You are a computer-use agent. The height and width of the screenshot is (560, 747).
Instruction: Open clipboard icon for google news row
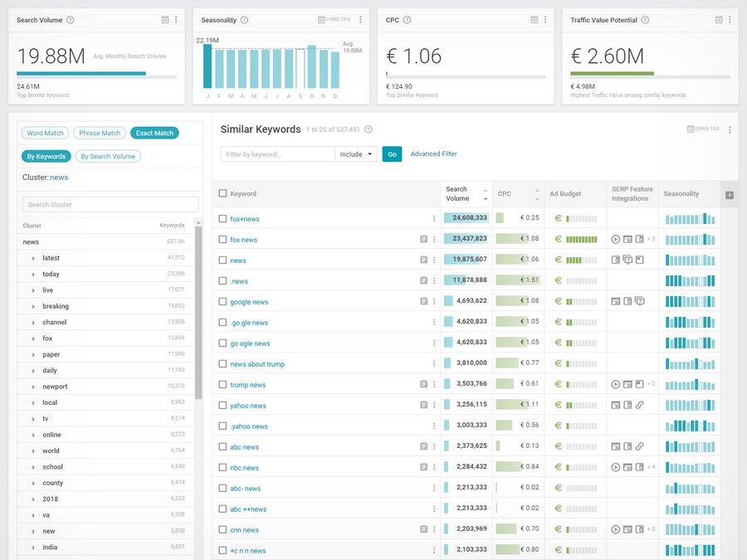(x=423, y=301)
